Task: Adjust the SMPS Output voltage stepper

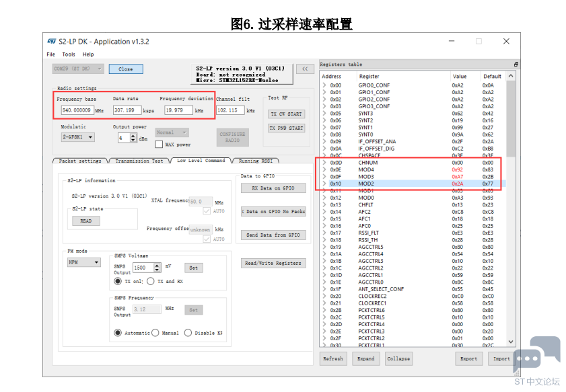Action: coord(157,268)
